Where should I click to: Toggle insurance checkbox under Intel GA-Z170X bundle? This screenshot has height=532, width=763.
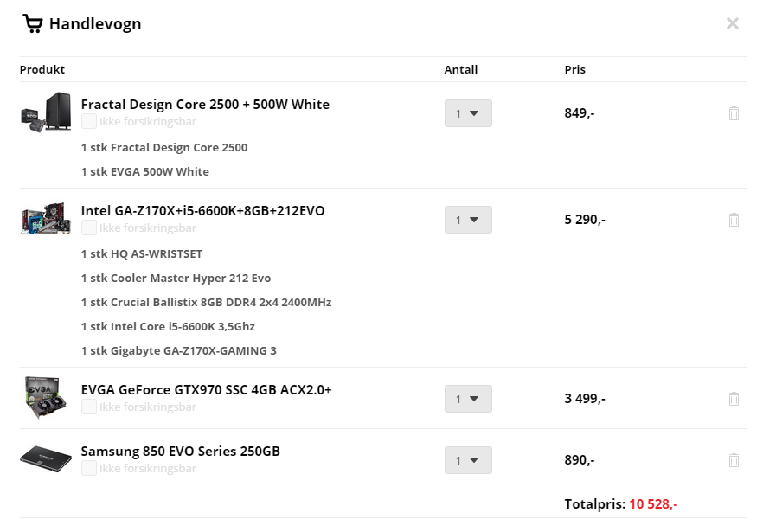(x=88, y=228)
